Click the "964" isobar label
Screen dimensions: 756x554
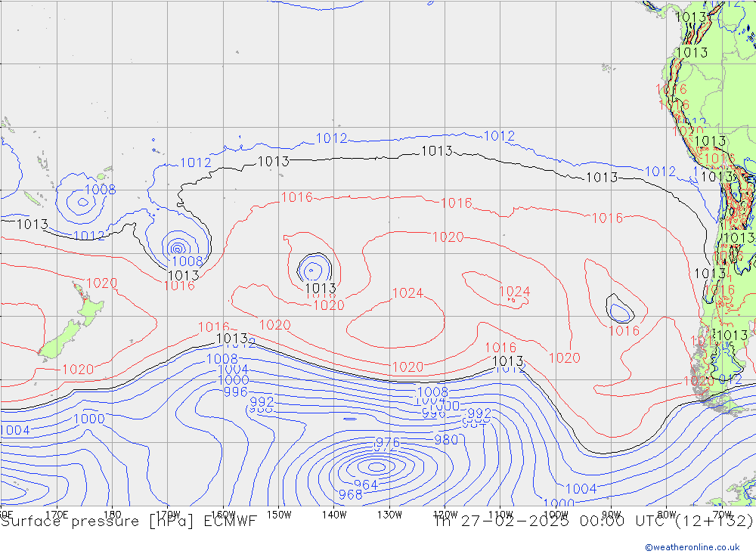(366, 484)
